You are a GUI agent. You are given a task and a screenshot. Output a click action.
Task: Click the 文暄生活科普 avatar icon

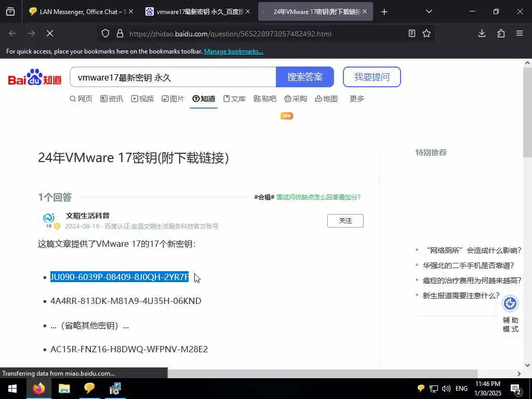(49, 220)
